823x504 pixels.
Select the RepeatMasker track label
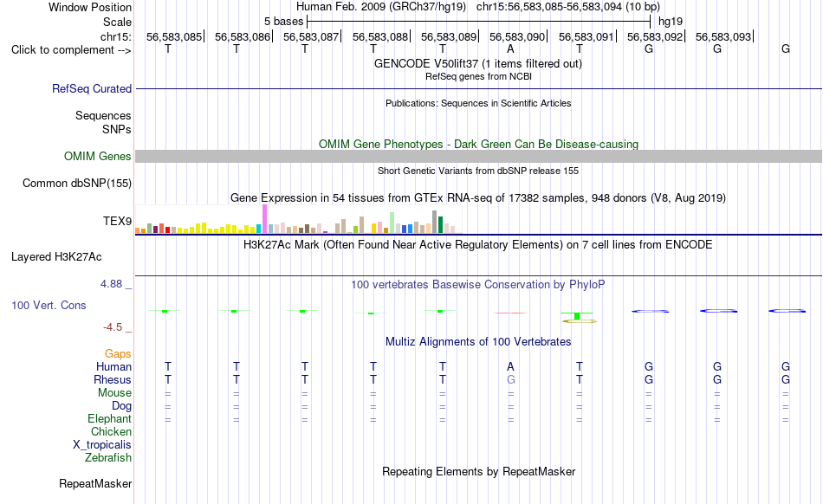[x=95, y=483]
